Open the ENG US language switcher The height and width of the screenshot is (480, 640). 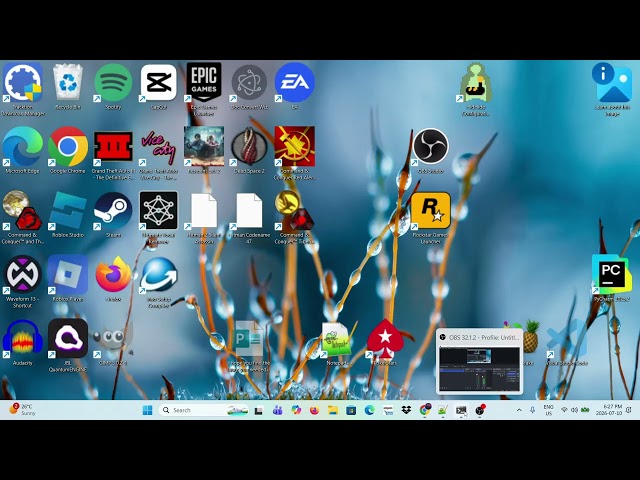point(548,410)
